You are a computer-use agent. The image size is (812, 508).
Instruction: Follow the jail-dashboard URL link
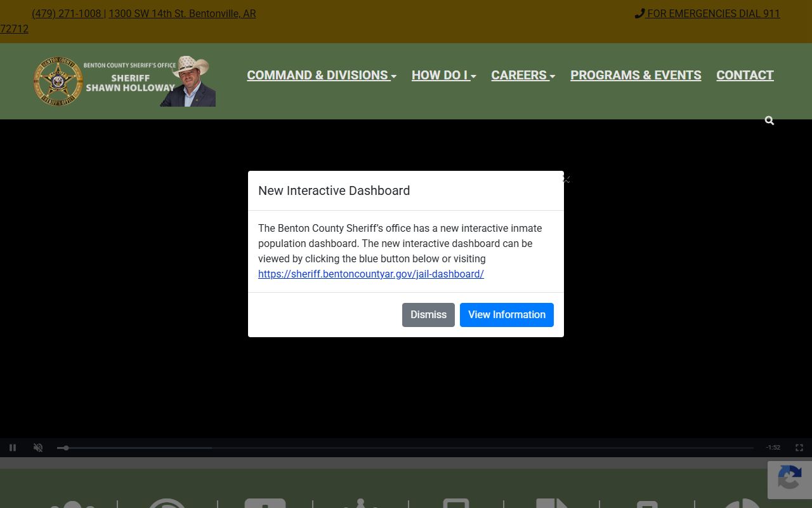pos(370,274)
